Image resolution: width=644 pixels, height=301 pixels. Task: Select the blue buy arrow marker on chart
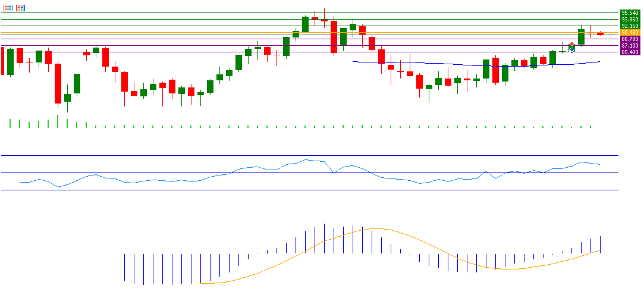tap(571, 51)
